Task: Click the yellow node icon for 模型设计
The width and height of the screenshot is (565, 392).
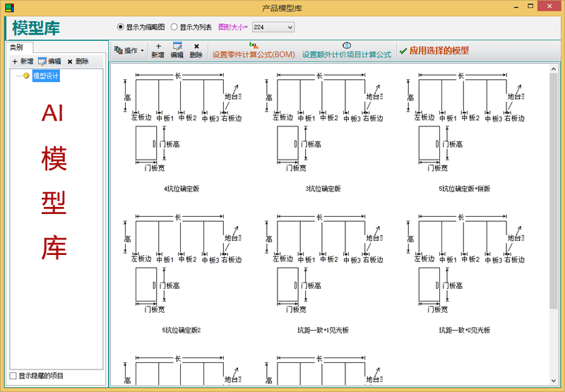Action: tap(26, 76)
